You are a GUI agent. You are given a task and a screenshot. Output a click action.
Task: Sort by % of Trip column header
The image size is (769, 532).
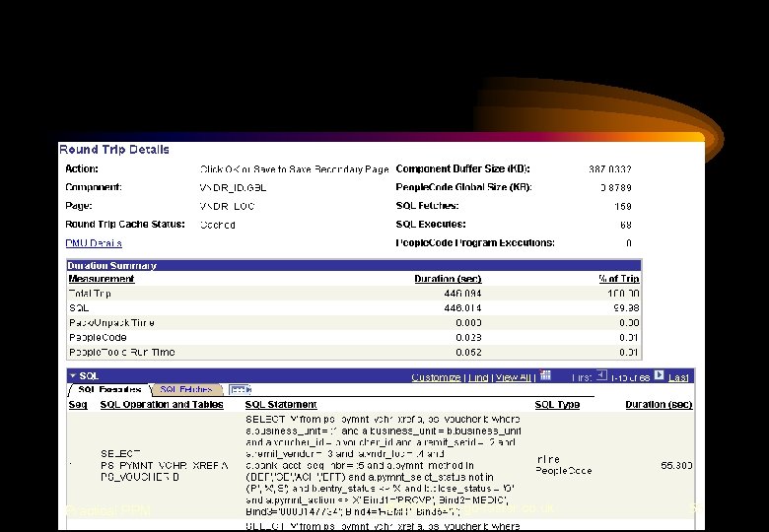(x=619, y=279)
